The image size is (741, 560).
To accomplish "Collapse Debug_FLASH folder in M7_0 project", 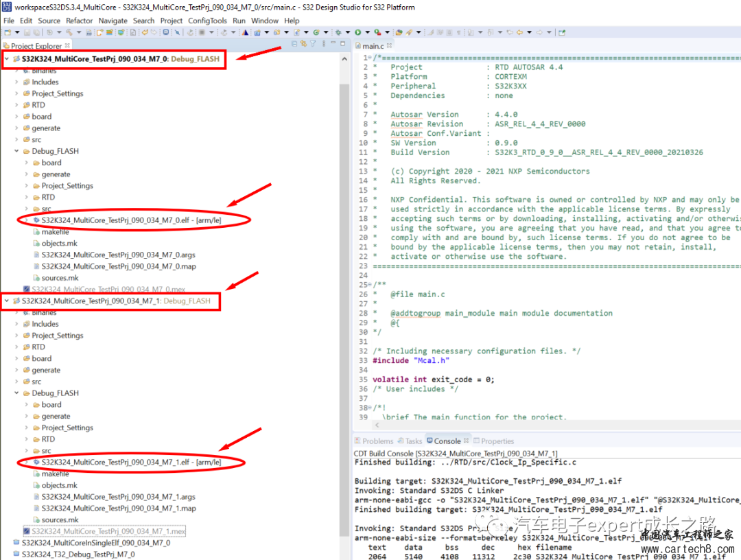I will click(x=16, y=151).
